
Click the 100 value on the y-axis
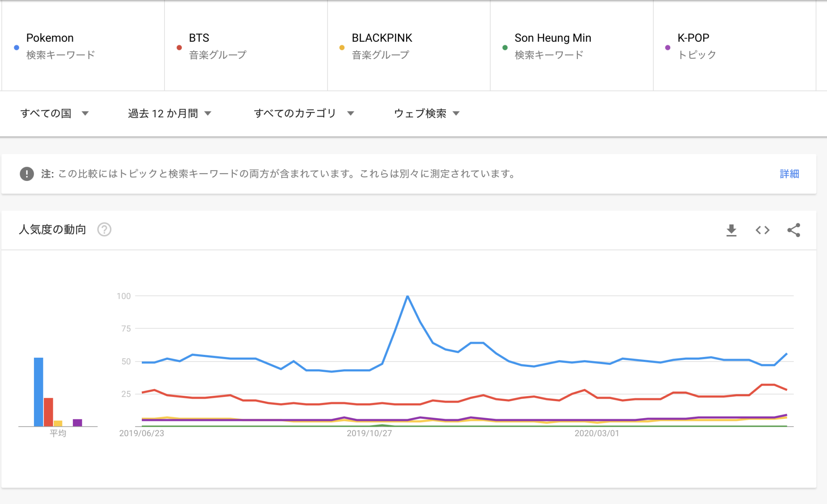coord(124,296)
